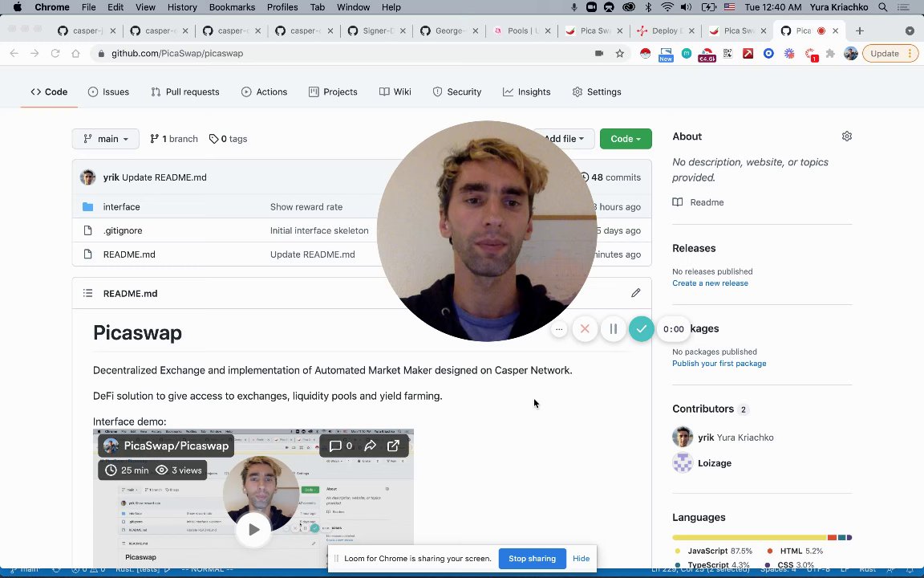Expand the main branch dropdown
Image resolution: width=924 pixels, height=578 pixels.
pyautogui.click(x=106, y=139)
